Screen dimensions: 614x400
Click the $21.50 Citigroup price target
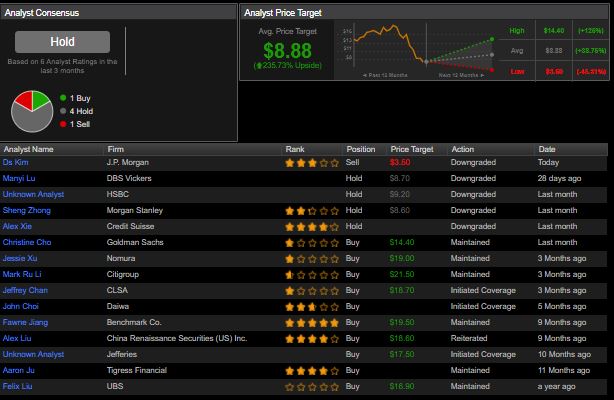402,274
